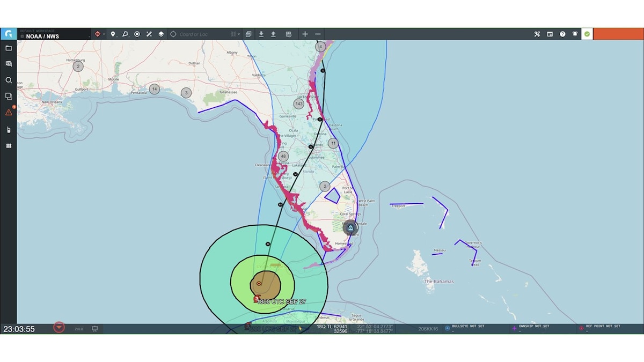Open the window layout panel icon
This screenshot has height=362, width=644.
pos(550,34)
